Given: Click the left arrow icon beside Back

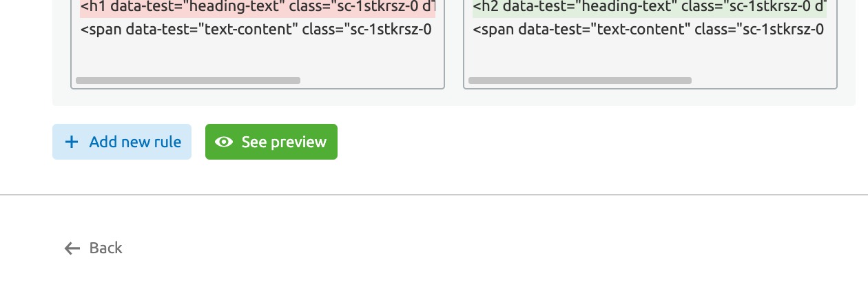Looking at the screenshot, I should [x=72, y=248].
